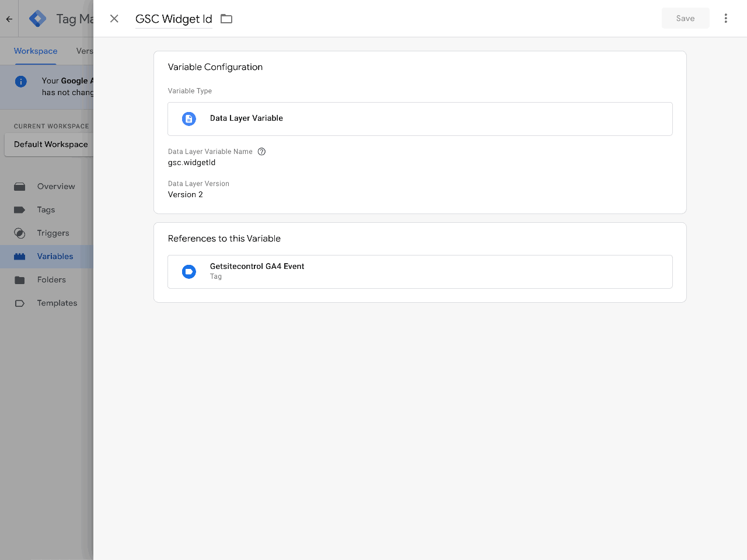
Task: Switch to the Workspace tab
Action: pyautogui.click(x=36, y=51)
